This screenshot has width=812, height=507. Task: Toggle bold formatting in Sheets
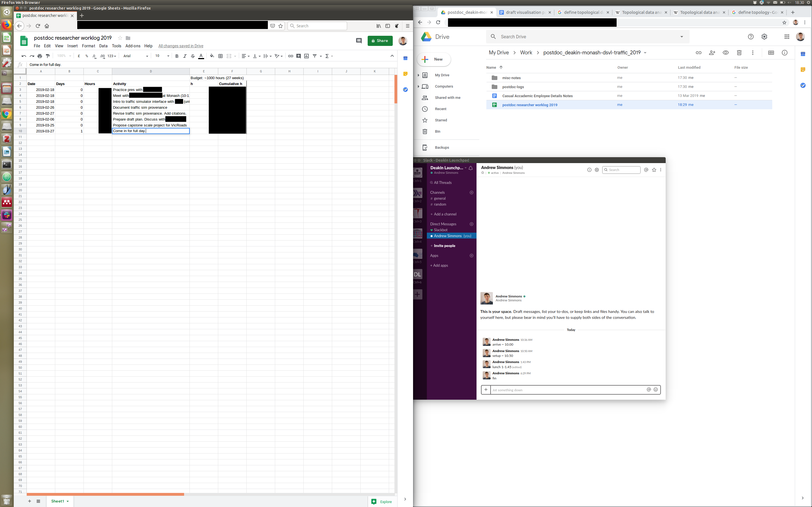click(177, 56)
